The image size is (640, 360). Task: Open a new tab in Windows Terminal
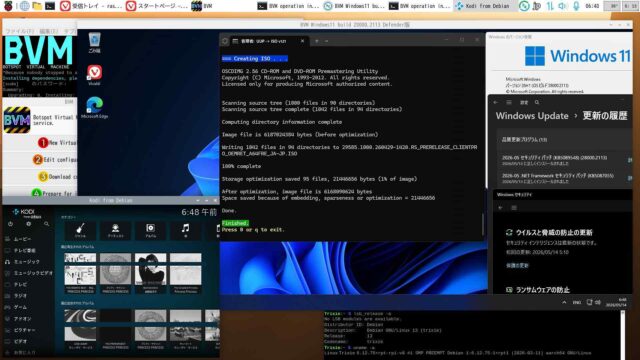(317, 41)
